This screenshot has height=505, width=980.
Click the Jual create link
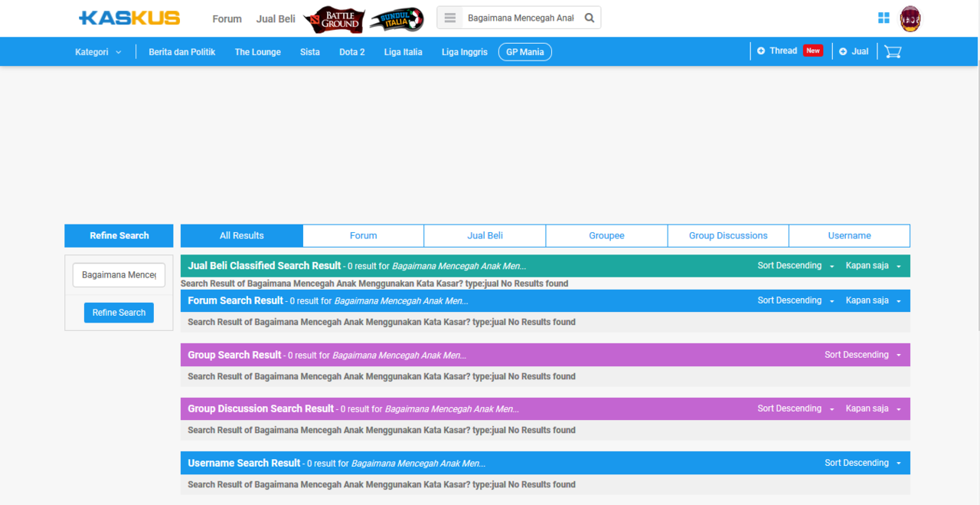pyautogui.click(x=861, y=51)
